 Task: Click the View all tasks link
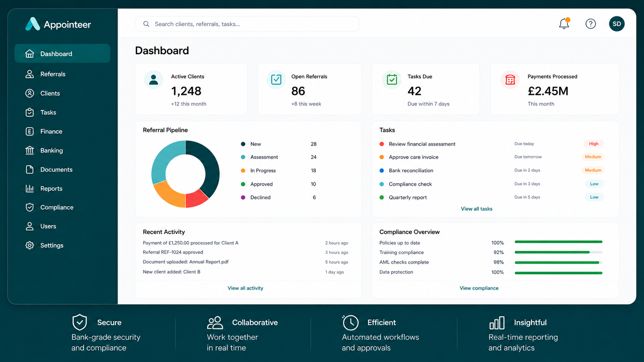pyautogui.click(x=476, y=209)
